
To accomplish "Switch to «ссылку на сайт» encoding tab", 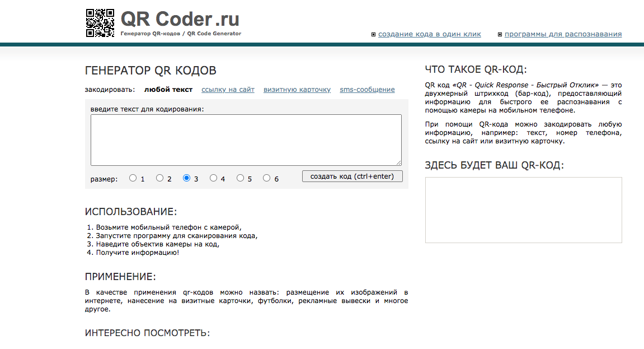I will click(x=228, y=90).
